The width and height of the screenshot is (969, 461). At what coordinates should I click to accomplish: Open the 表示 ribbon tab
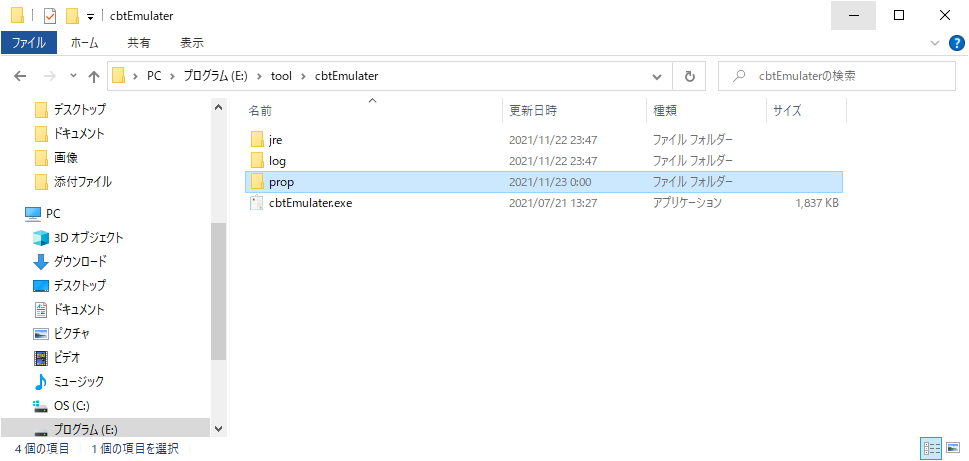pos(192,43)
